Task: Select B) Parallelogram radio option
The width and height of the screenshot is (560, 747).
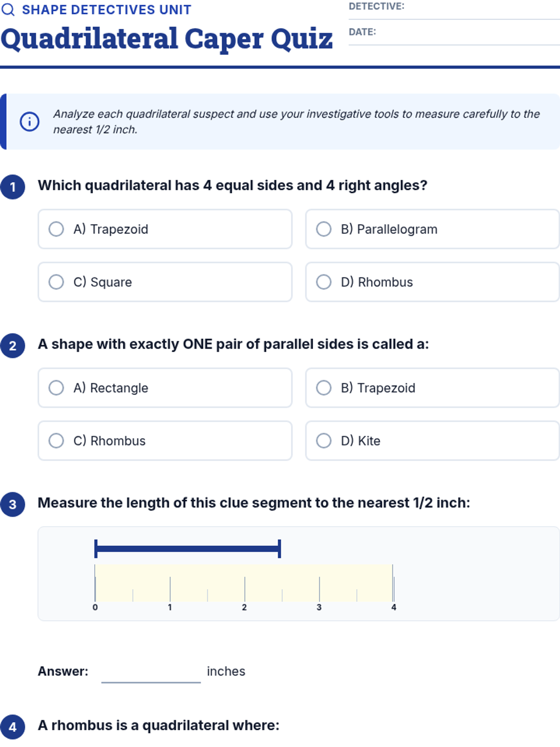Action: click(324, 229)
